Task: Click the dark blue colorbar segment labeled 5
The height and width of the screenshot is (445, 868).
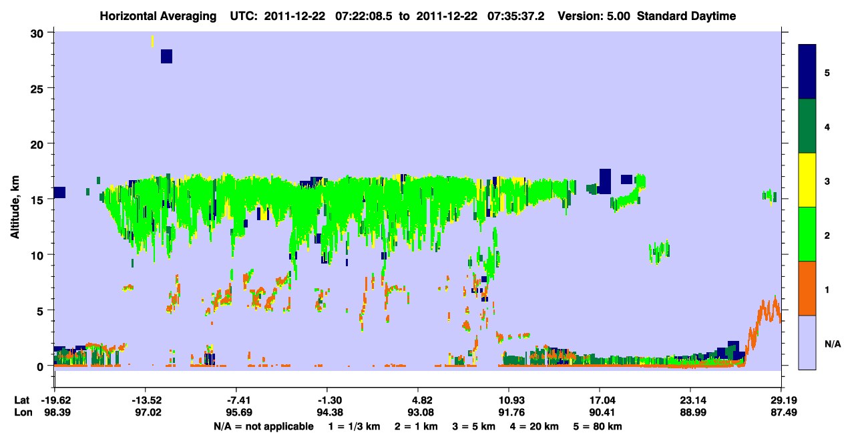Action: pos(807,71)
